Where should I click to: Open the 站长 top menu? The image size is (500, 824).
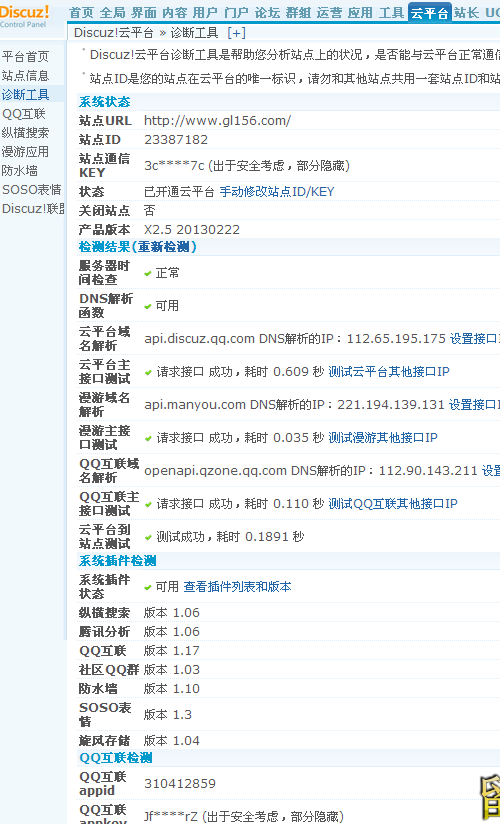pos(466,13)
